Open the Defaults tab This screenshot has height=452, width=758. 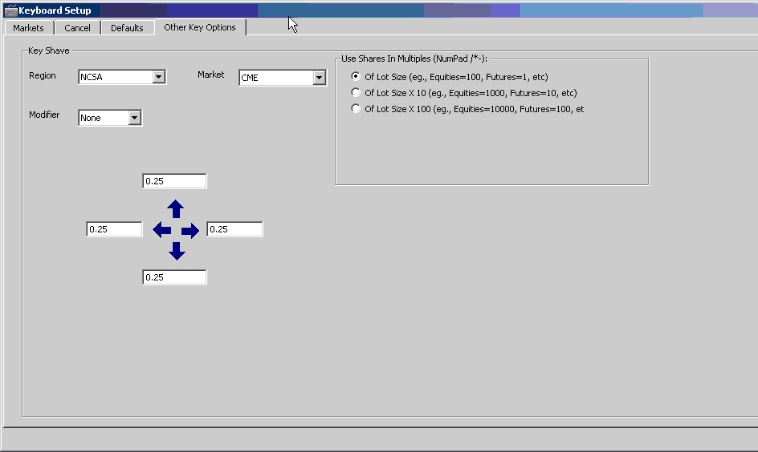tap(126, 28)
